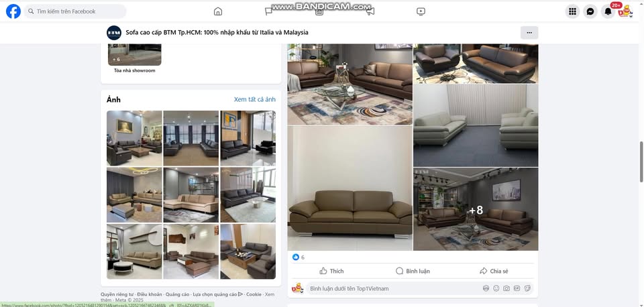This screenshot has width=644, height=307.
Task: Click Bình luận to comment on post
Action: tap(413, 271)
